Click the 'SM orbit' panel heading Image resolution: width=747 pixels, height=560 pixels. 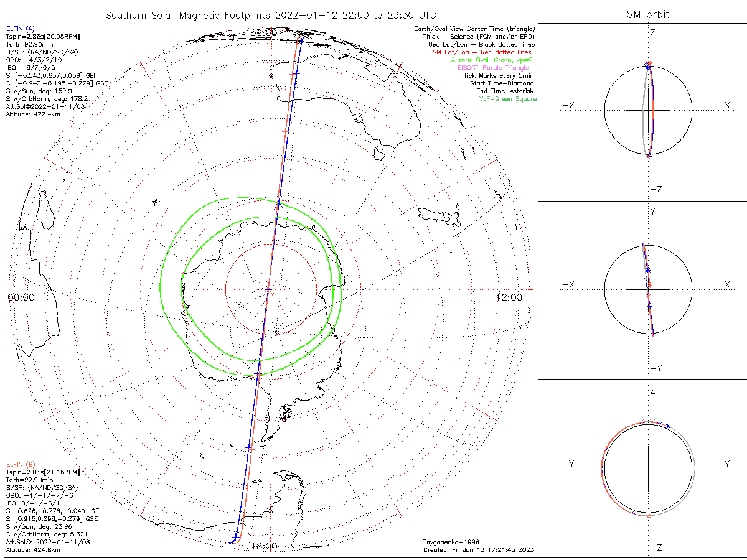(x=648, y=15)
